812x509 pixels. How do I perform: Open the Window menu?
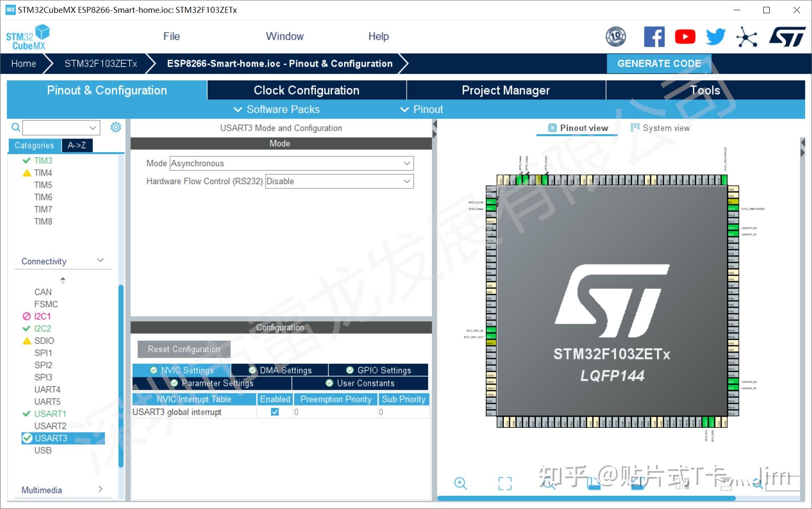pos(285,36)
